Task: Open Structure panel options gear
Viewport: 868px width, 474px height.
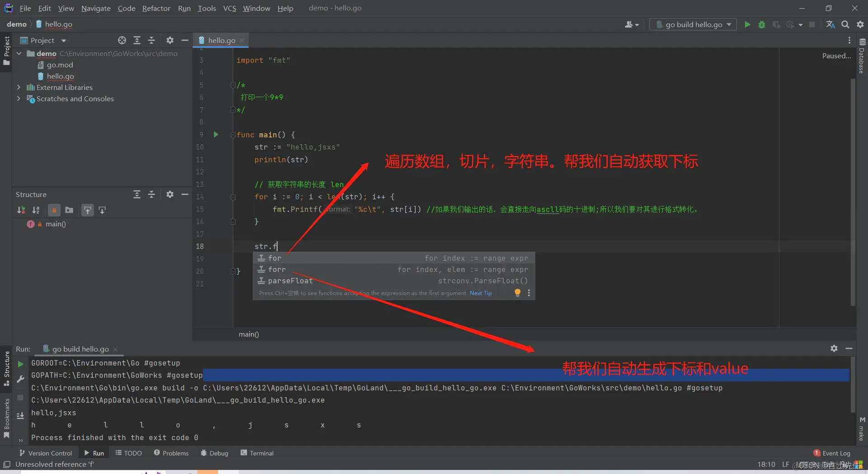Action: click(170, 194)
